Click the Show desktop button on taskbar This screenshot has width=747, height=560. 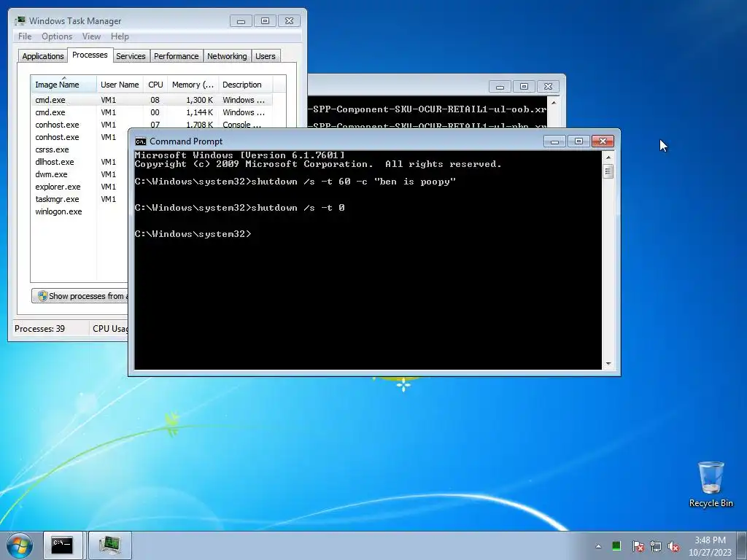pyautogui.click(x=743, y=546)
